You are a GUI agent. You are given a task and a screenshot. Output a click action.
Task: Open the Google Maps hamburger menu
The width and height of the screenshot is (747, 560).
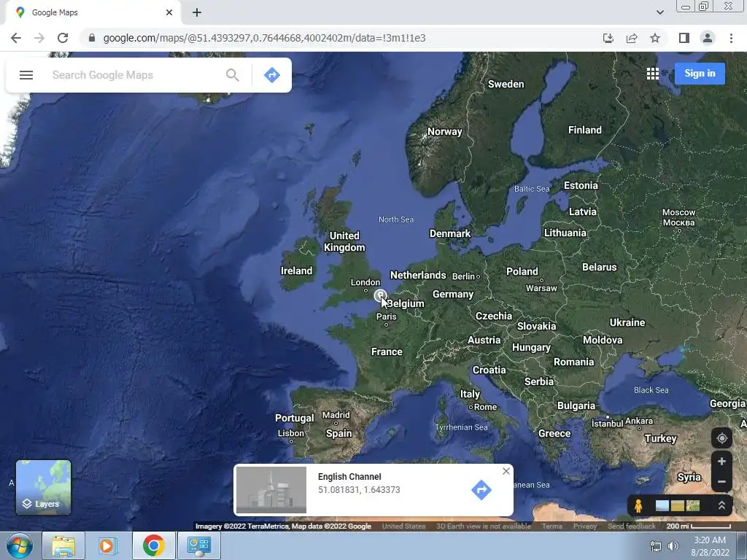26,75
